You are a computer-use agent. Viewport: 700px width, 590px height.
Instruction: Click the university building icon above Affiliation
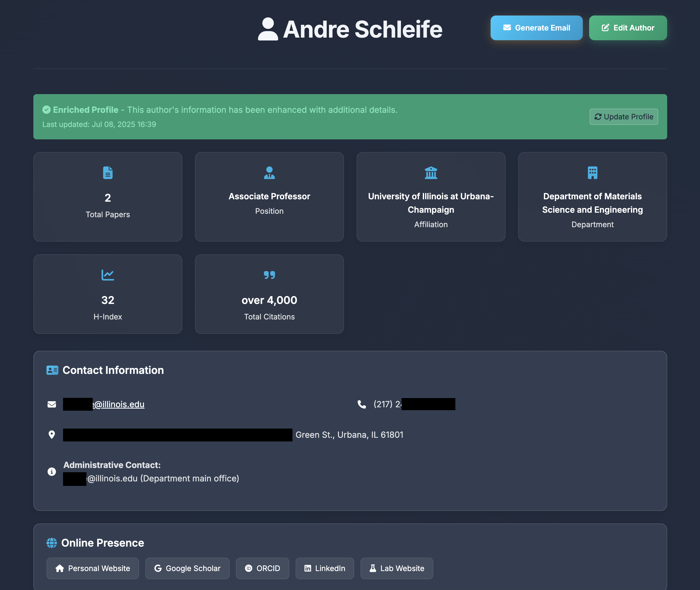pyautogui.click(x=431, y=172)
